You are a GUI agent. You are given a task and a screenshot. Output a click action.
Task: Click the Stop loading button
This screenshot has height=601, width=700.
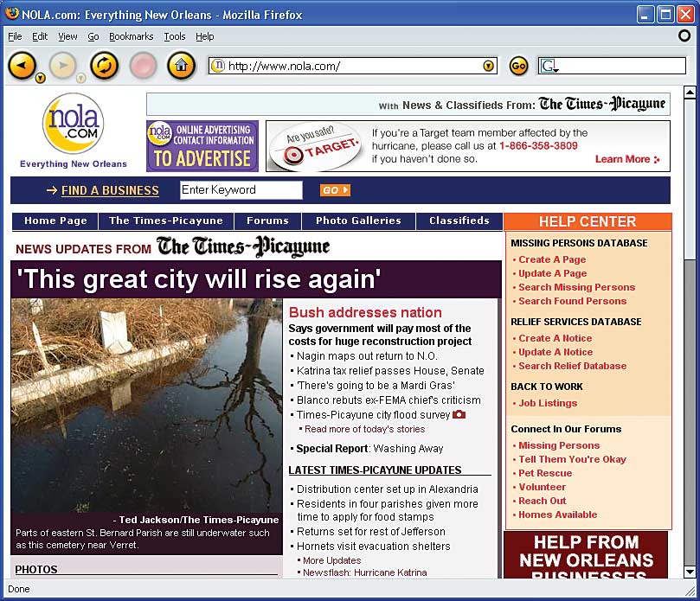point(144,66)
